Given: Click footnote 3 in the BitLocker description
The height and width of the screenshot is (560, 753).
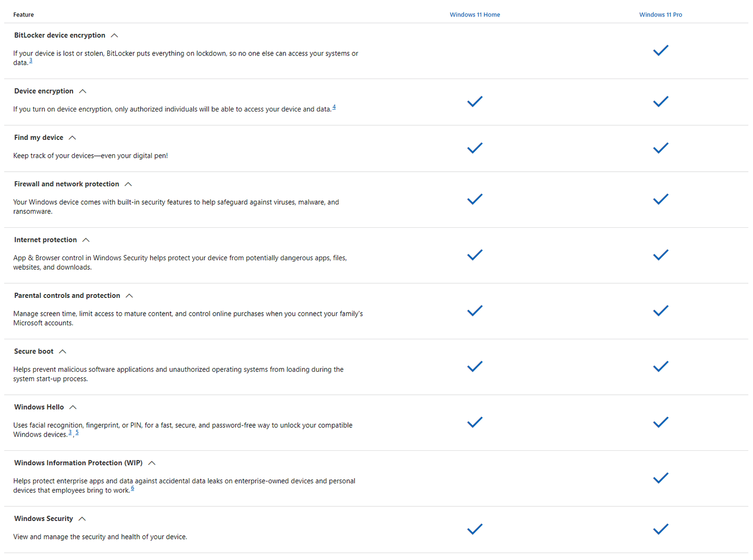Looking at the screenshot, I should pyautogui.click(x=31, y=60).
